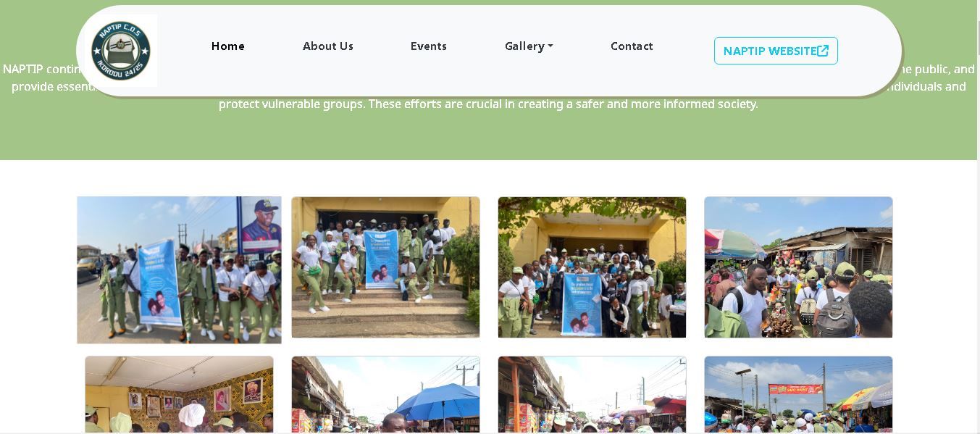The height and width of the screenshot is (434, 980).
Task: Click the external link icon beside NAPTIP WEBSITE
Action: pyautogui.click(x=823, y=51)
